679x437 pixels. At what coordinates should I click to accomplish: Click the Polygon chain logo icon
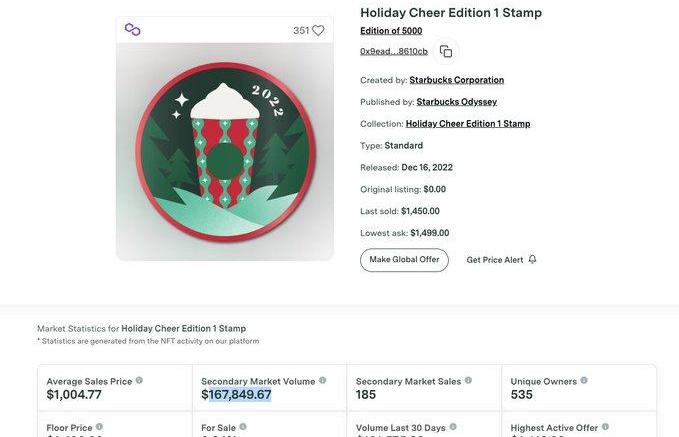[x=132, y=30]
